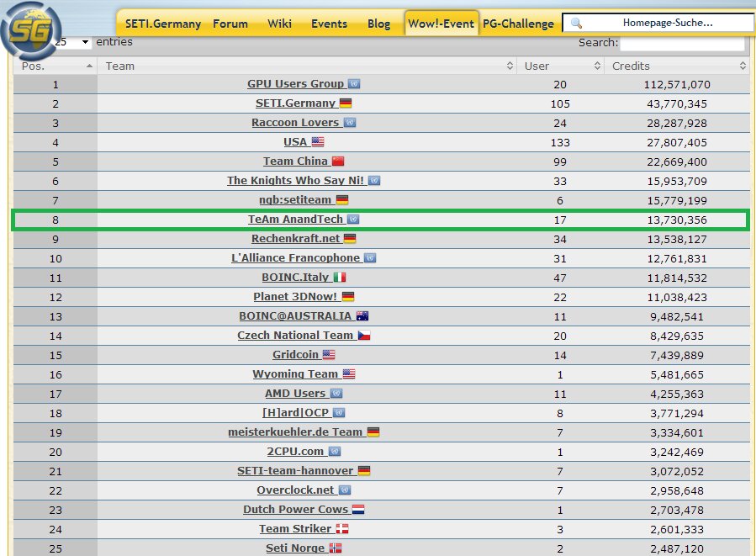The width and height of the screenshot is (756, 556).
Task: Click into the table Search field
Action: click(x=683, y=43)
